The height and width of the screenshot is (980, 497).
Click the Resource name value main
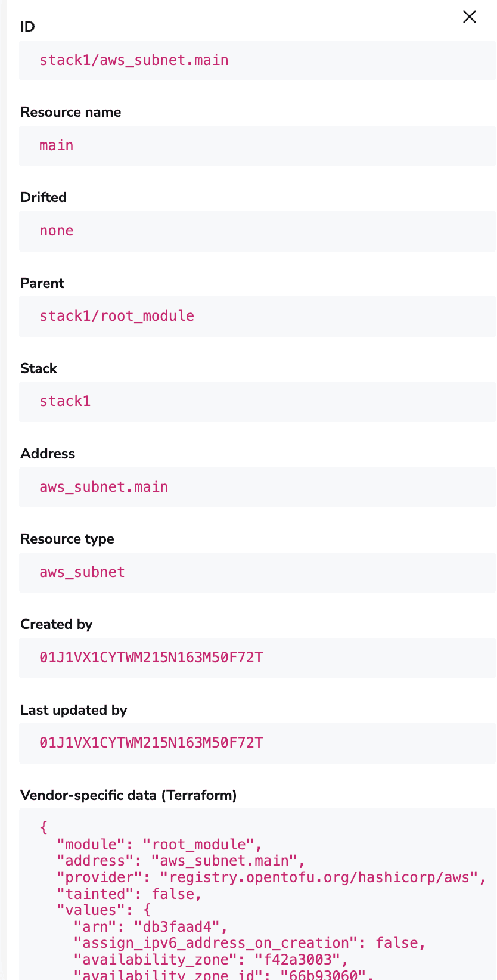click(x=57, y=145)
